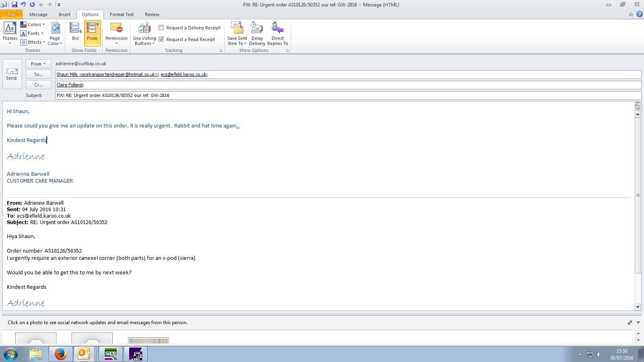This screenshot has width=644, height=362.
Task: Open Save Sent Item To menu
Action: coord(237,33)
